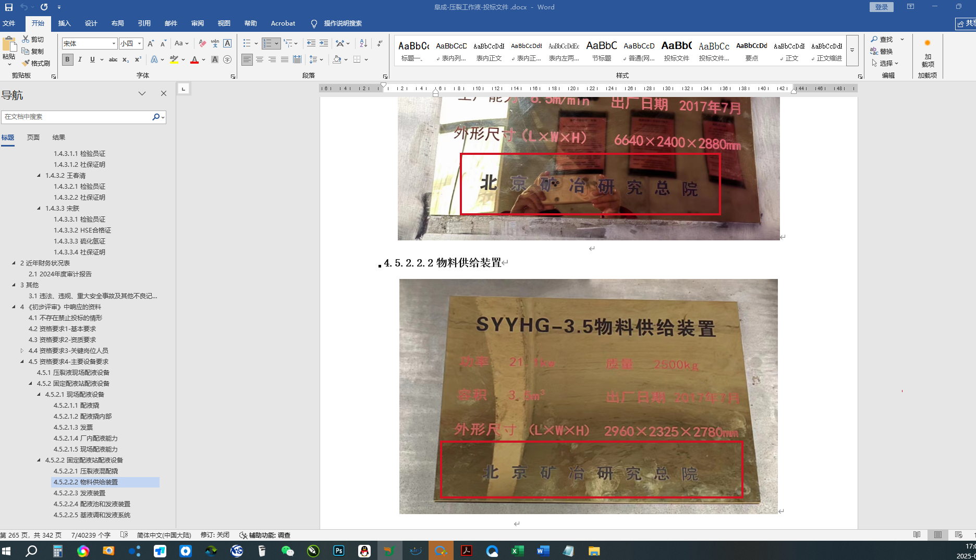Decrease paragraph indent
The height and width of the screenshot is (560, 976).
pyautogui.click(x=311, y=44)
